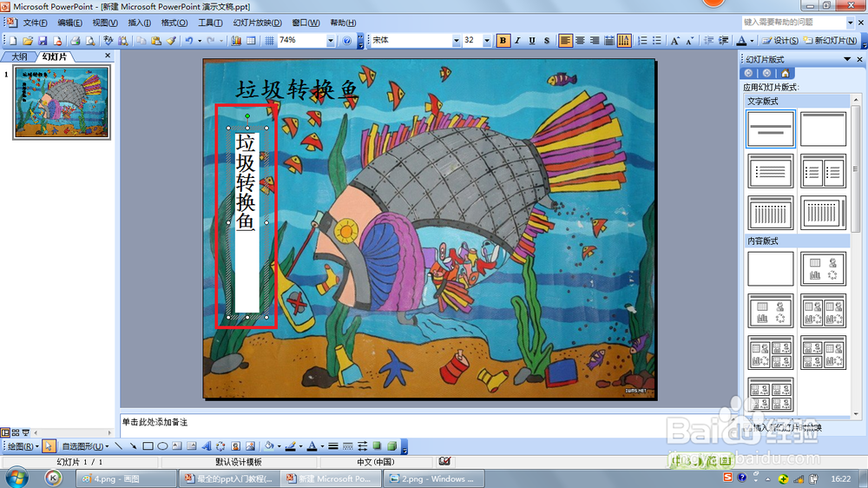Create a new blank presentation

point(13,41)
